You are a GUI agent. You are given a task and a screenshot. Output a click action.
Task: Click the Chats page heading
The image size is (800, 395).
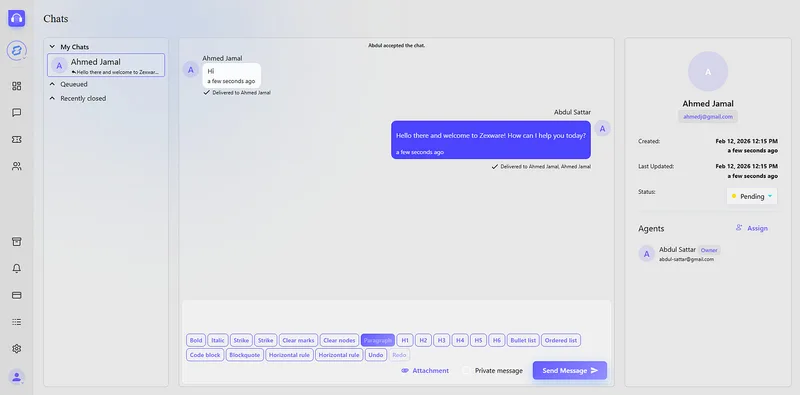coord(56,19)
